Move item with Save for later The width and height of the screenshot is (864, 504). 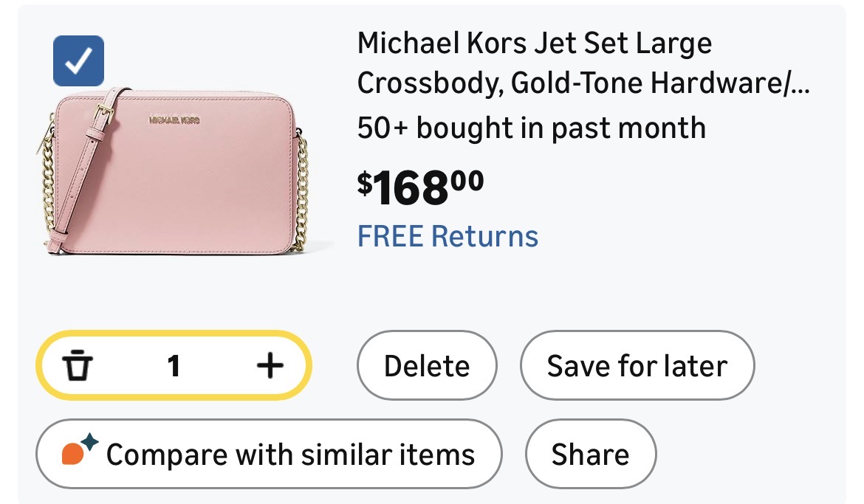637,366
